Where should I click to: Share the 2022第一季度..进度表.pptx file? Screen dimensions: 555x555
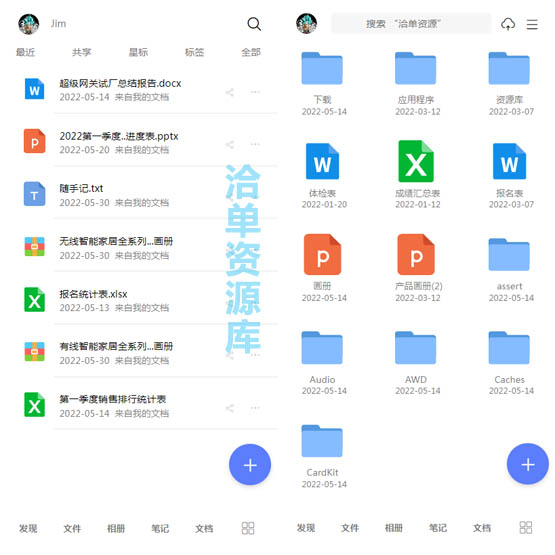230,144
